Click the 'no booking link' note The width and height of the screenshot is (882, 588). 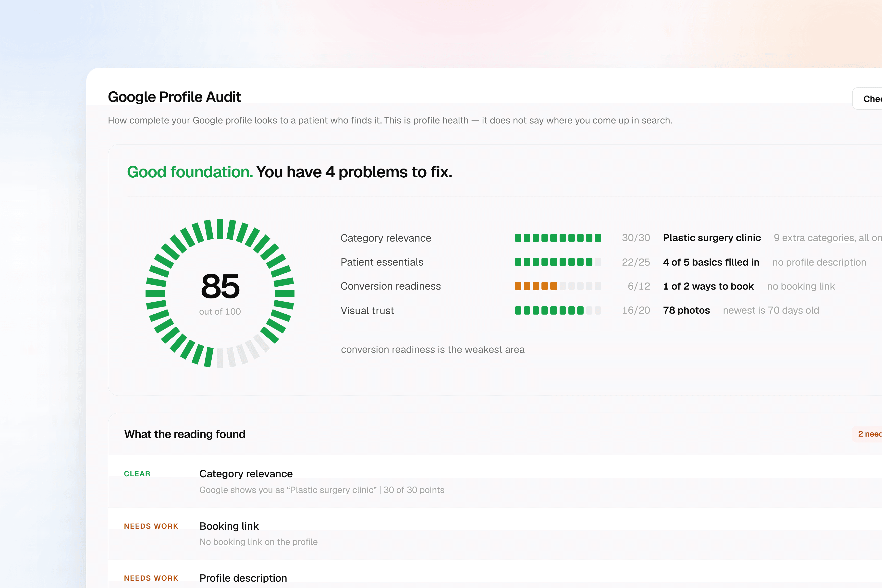click(x=801, y=286)
